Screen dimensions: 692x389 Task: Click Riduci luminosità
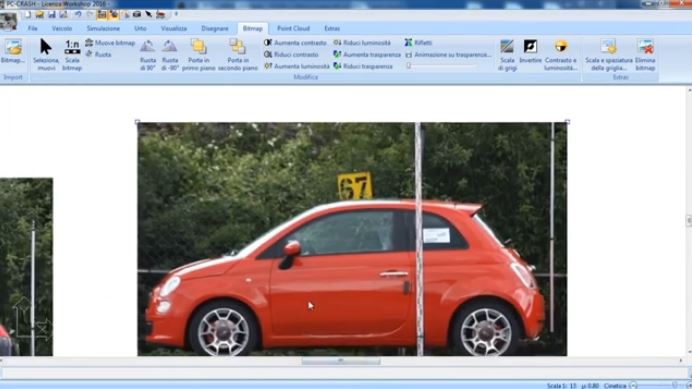click(x=362, y=43)
